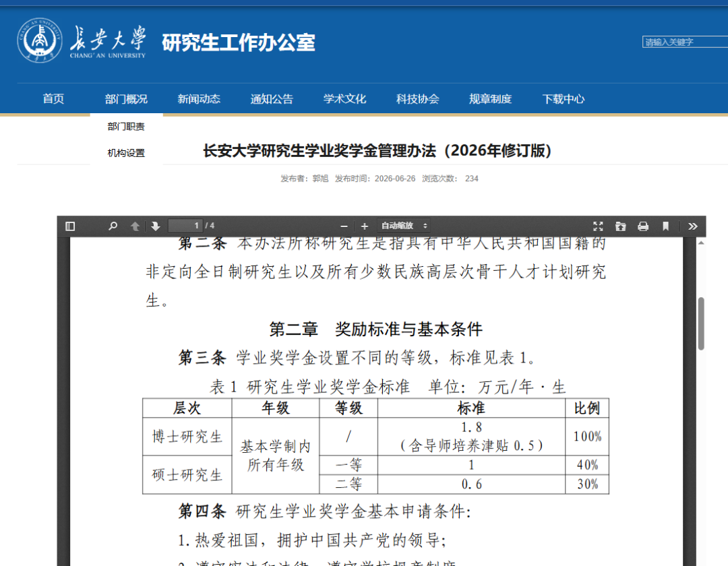The height and width of the screenshot is (566, 728).
Task: Zoom out the PDF document
Action: 344,226
